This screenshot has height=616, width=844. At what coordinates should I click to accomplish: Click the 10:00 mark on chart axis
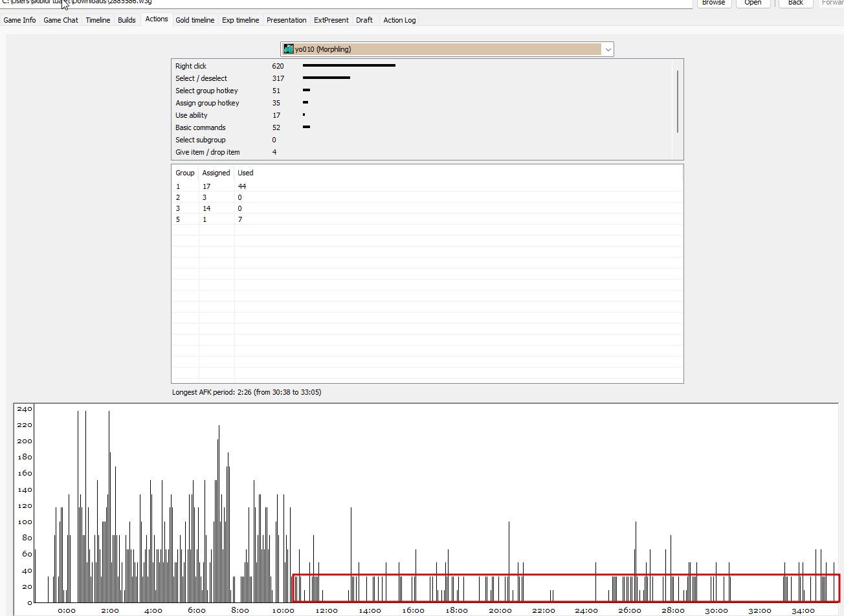click(283, 610)
